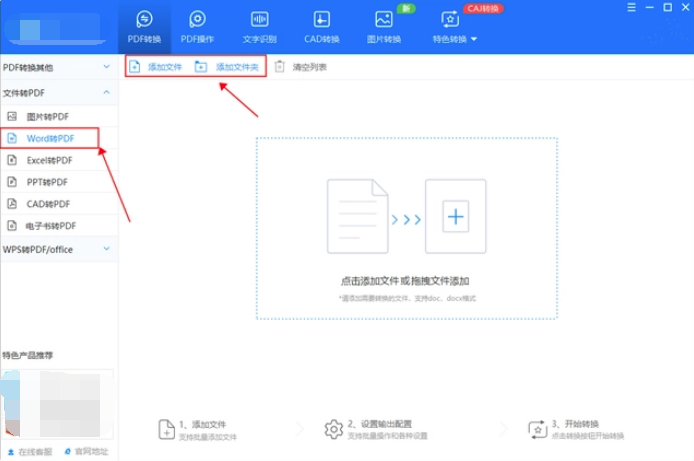The width and height of the screenshot is (694, 461).
Task: Click the 清空列表 trash icon
Action: click(279, 66)
